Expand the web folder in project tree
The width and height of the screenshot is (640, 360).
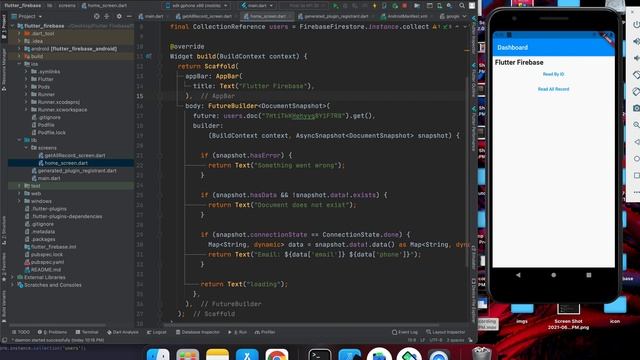click(19, 193)
